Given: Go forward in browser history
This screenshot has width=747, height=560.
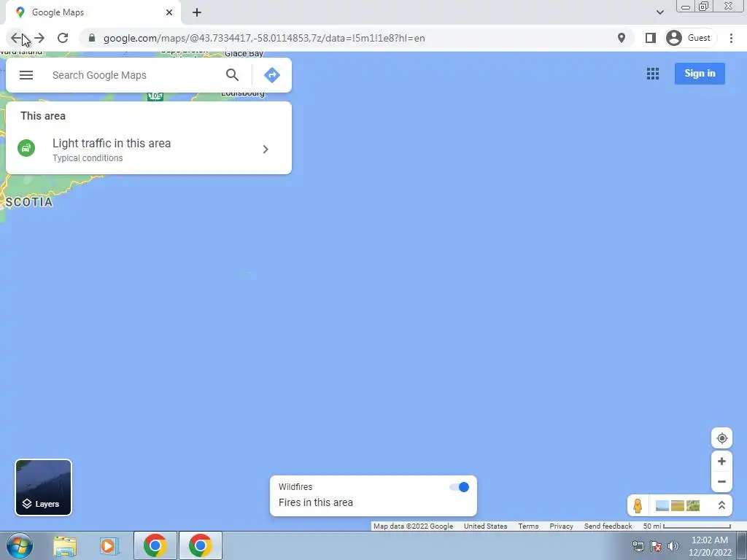Looking at the screenshot, I should [39, 38].
